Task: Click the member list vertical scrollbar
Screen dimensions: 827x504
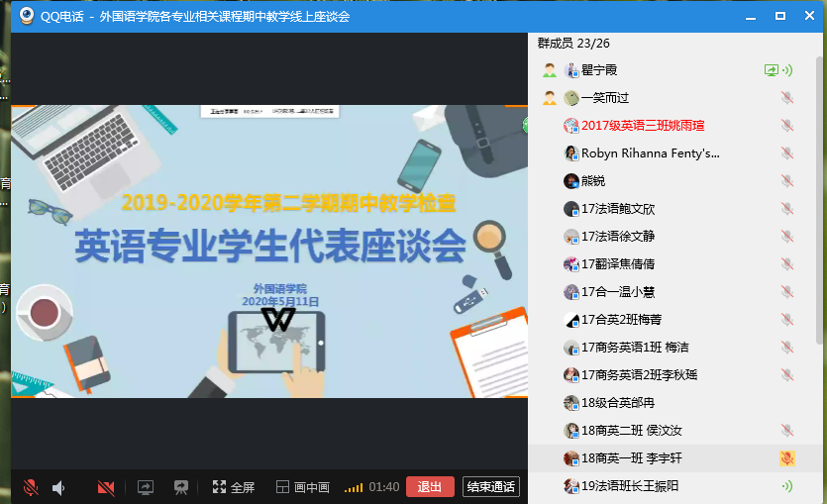Action: pyautogui.click(x=820, y=198)
